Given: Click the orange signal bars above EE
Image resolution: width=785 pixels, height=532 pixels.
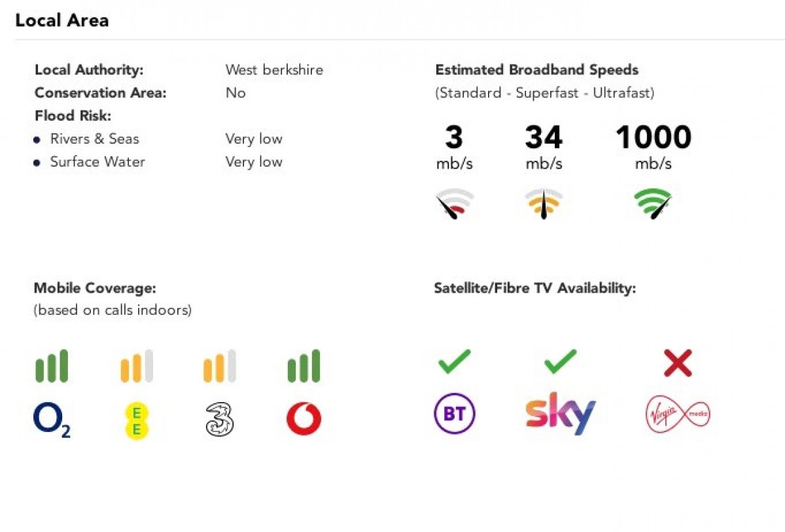Looking at the screenshot, I should coord(137,366).
